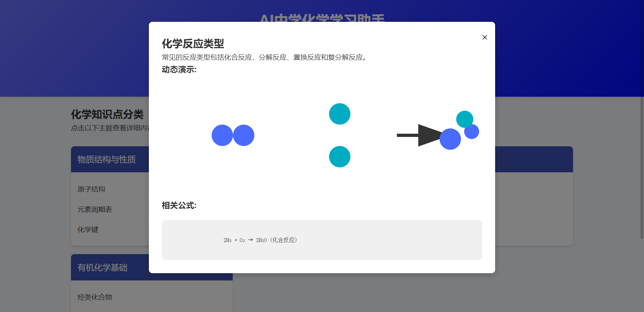Click the right blue atom of the pair

pos(244,135)
